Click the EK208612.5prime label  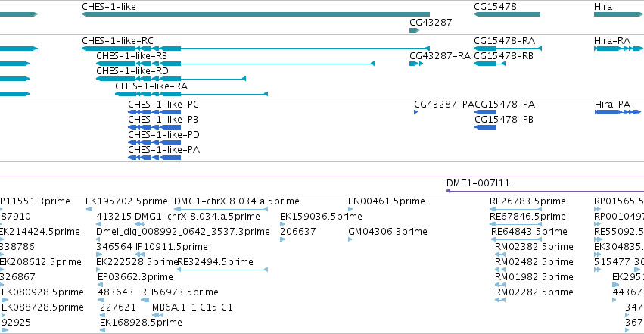[41, 262]
